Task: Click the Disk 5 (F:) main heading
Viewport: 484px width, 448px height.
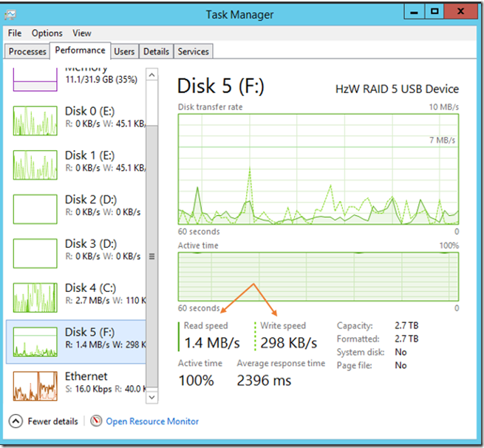Action: 221,86
